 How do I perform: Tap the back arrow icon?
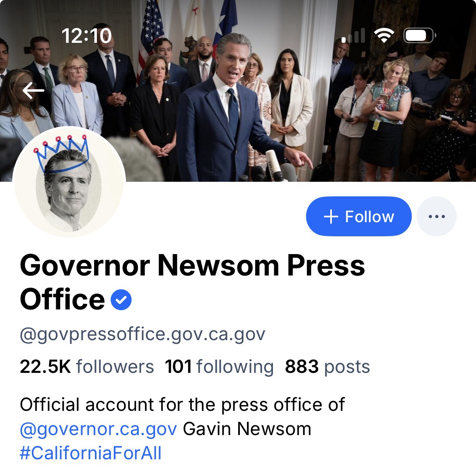pyautogui.click(x=34, y=90)
